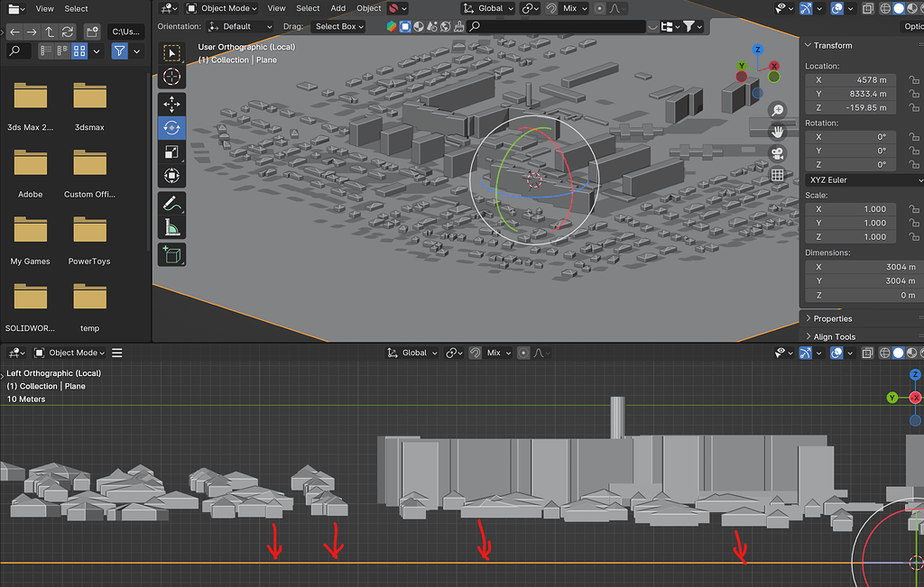Open the XYZ Euler rotation mode dropdown
This screenshot has height=587, width=924.
tap(863, 180)
